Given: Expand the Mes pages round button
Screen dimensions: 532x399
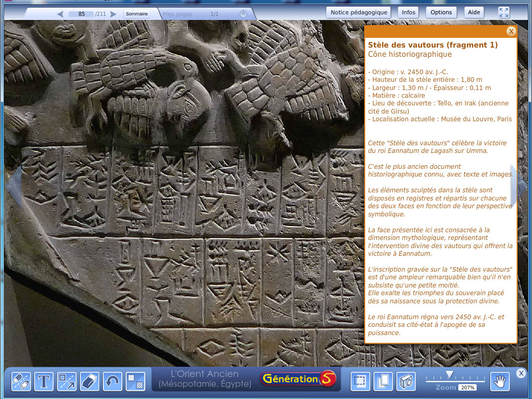Looking at the screenshot, I should pos(243,14).
